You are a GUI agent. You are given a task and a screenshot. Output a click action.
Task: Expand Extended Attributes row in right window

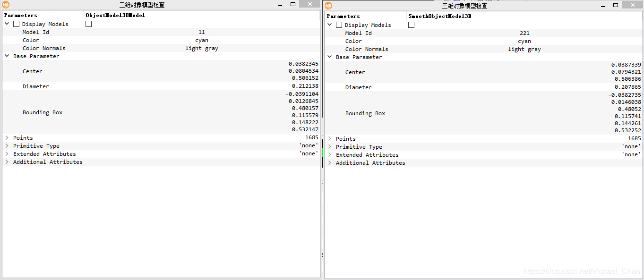point(330,154)
